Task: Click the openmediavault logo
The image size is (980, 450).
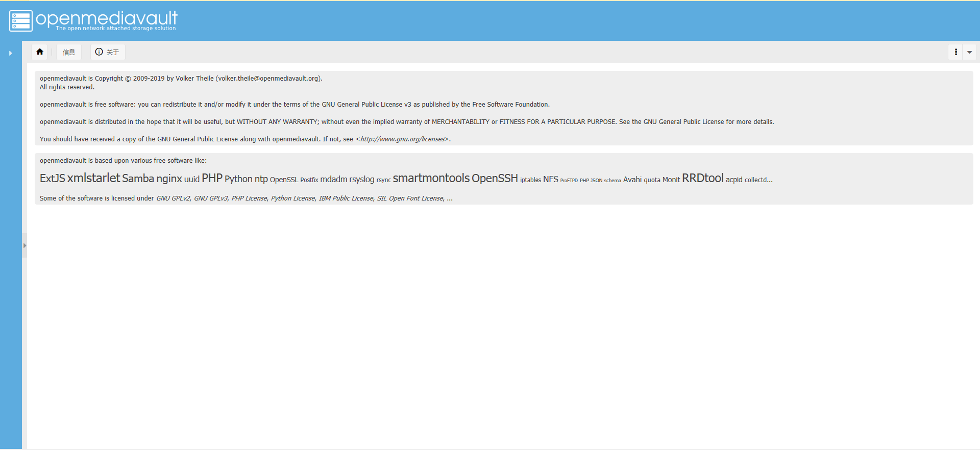Action: coord(93,21)
